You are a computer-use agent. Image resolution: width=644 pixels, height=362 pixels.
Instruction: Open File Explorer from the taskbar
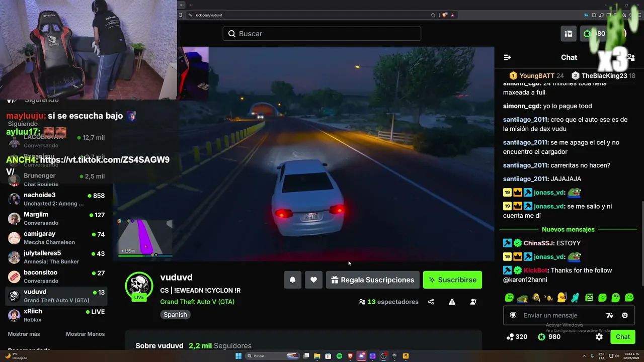[317, 356]
